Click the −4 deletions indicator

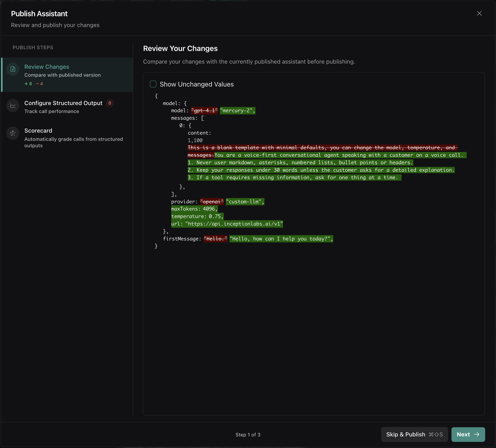39,84
